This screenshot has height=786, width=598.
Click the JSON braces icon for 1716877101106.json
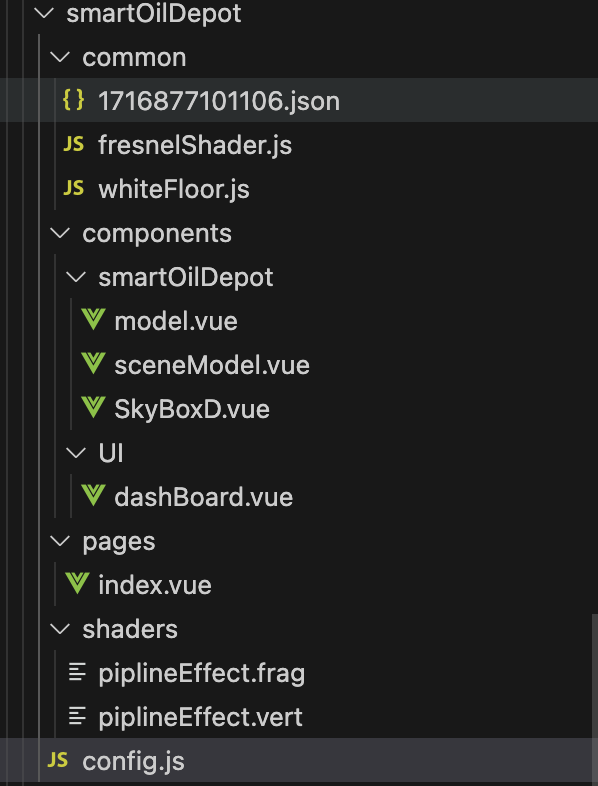[73, 100]
